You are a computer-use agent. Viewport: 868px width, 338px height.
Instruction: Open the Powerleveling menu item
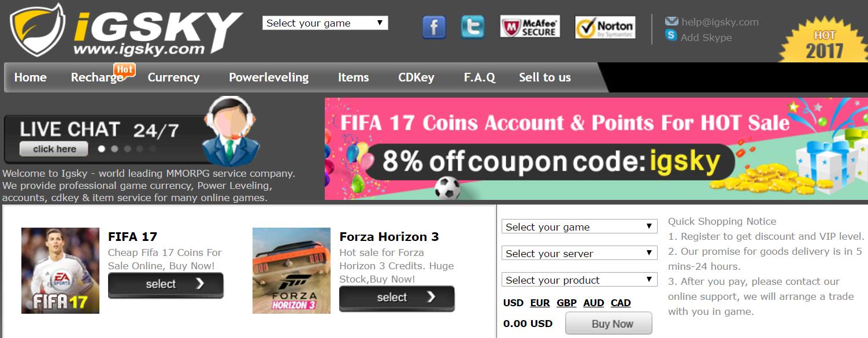(269, 77)
